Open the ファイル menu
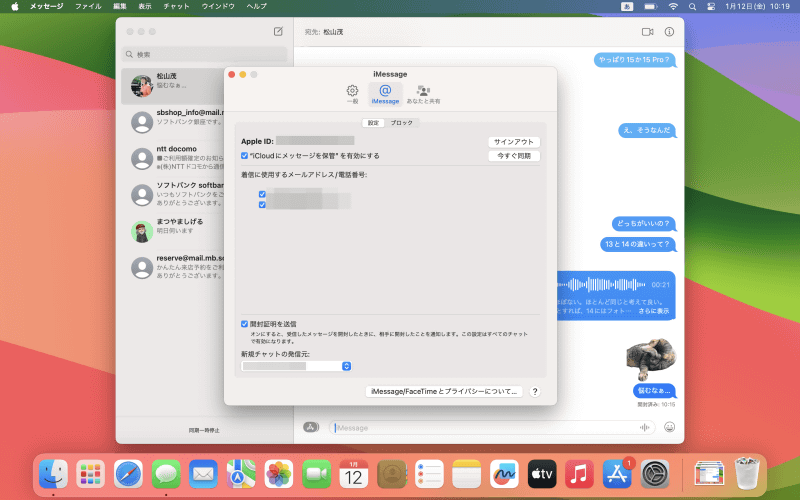Screen dimensions: 800x500 88,6
